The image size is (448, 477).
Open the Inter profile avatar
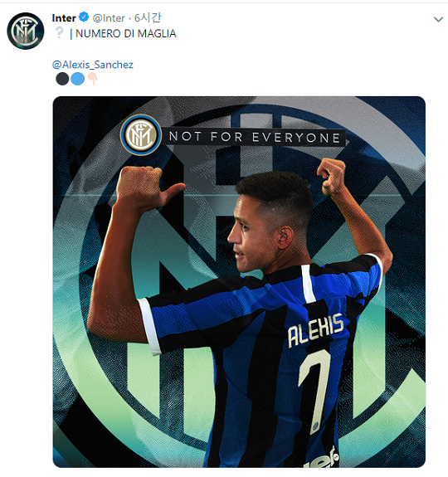[26, 31]
